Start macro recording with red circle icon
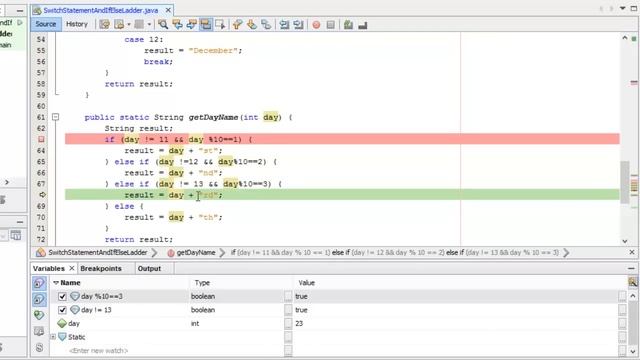Screen dimensions: 640x360 coord(316,25)
